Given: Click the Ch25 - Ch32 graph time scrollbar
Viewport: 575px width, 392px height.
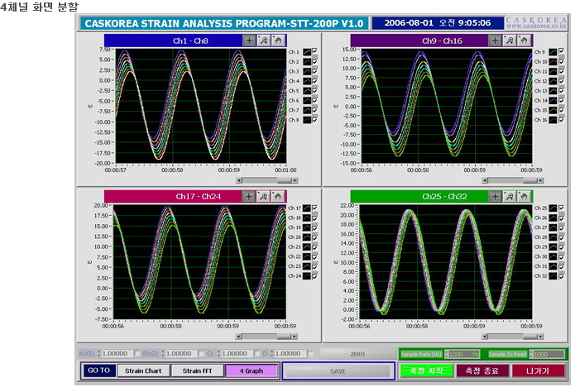Looking at the screenshot, I should 513,337.
